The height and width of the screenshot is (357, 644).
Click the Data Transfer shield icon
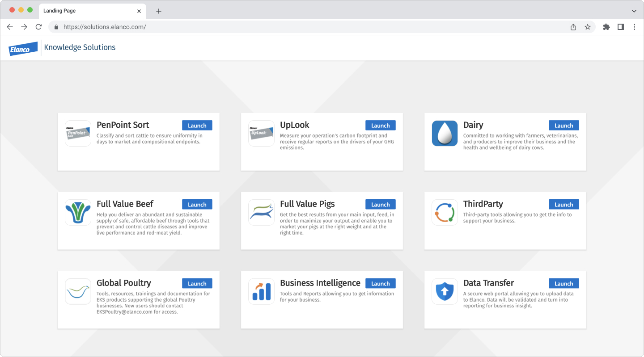coord(445,291)
